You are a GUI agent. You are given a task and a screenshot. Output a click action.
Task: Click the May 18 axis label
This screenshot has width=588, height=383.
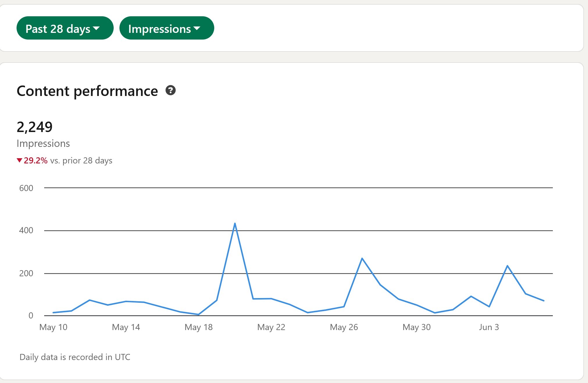pyautogui.click(x=199, y=327)
